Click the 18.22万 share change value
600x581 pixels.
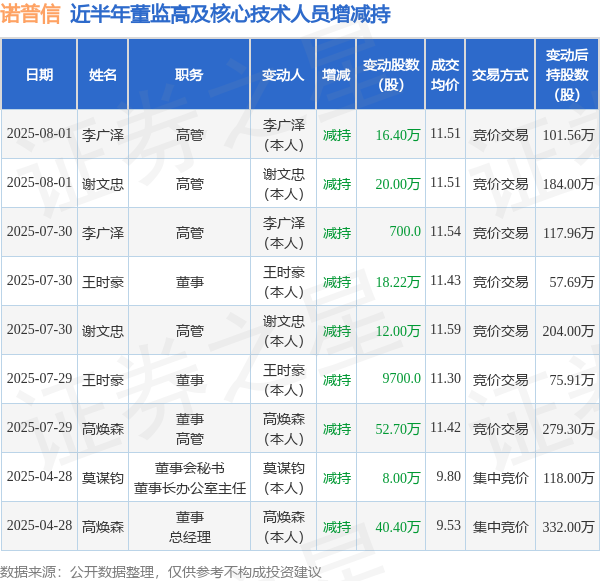click(x=398, y=282)
